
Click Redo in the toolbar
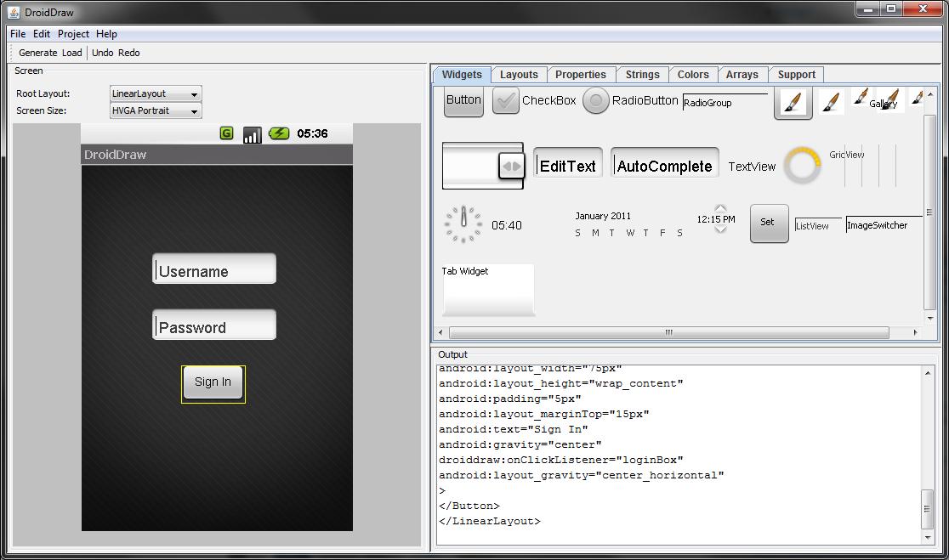click(x=129, y=53)
